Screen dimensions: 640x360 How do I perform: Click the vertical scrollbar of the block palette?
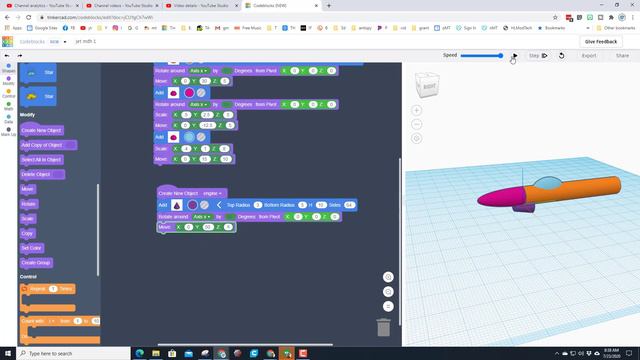98,229
